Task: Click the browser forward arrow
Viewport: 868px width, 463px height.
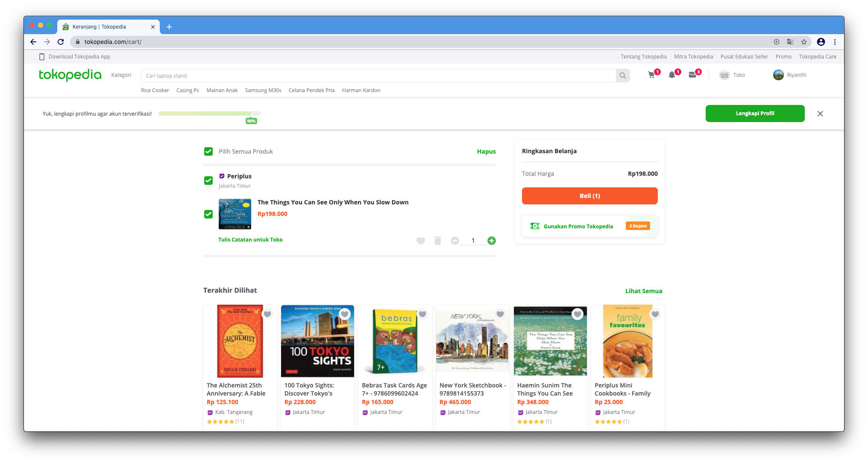Action: coord(47,42)
